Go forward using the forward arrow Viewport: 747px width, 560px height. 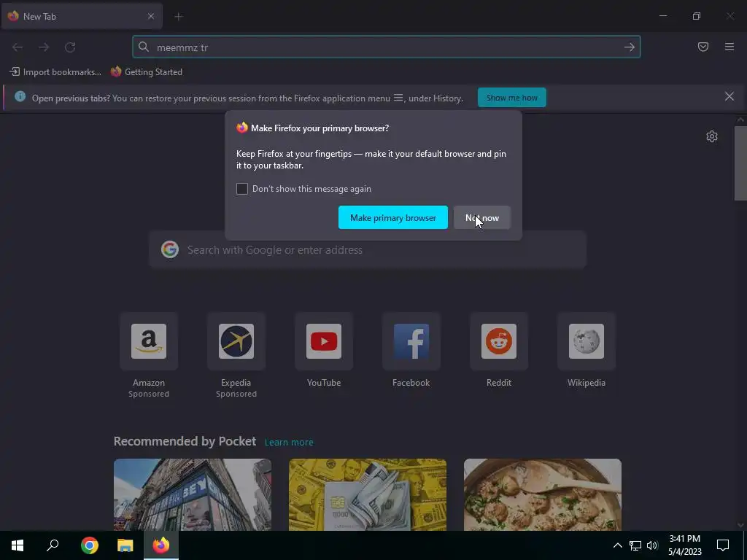(44, 47)
